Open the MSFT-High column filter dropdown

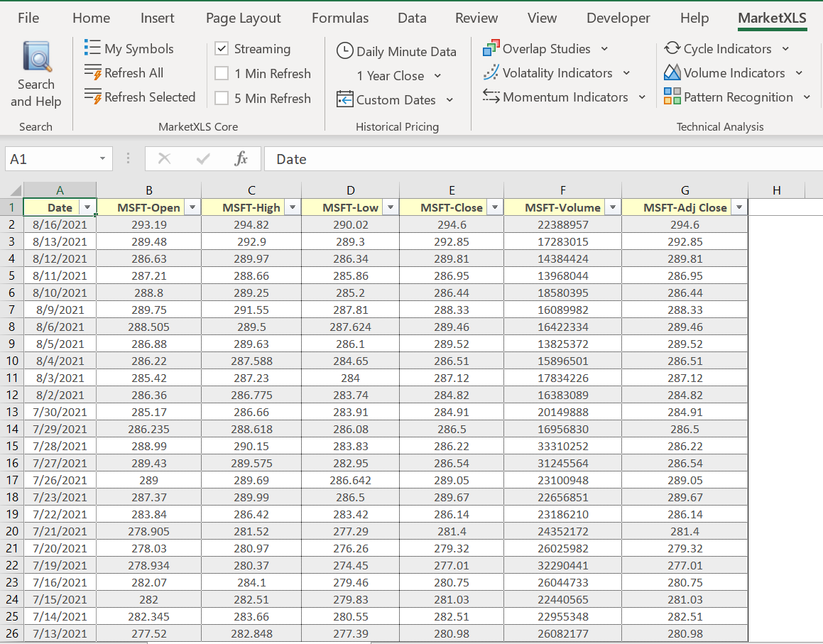tap(293, 207)
